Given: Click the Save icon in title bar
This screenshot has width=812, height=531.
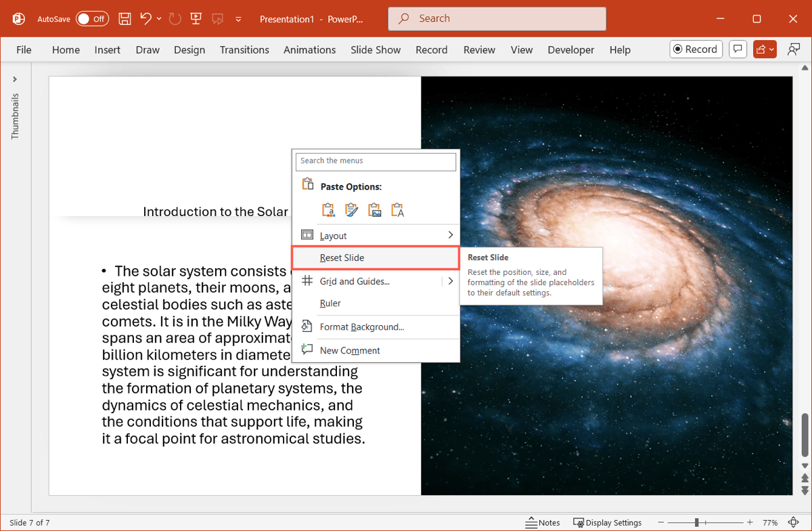Looking at the screenshot, I should click(125, 19).
